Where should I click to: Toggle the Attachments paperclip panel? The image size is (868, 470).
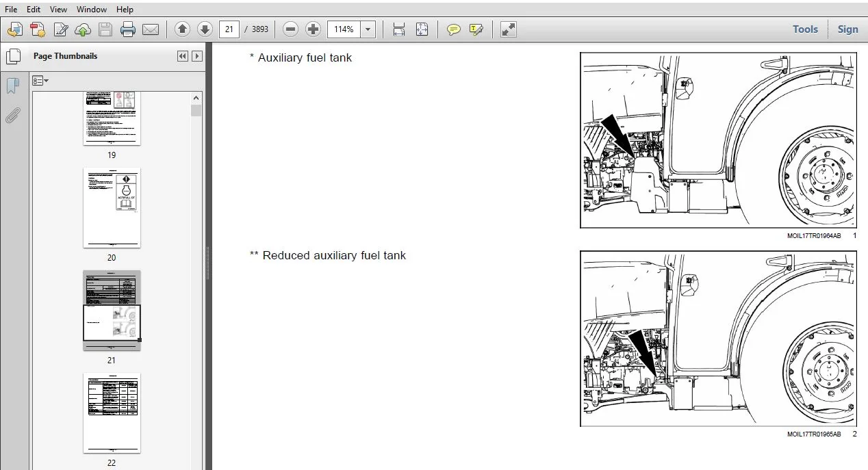tap(12, 114)
